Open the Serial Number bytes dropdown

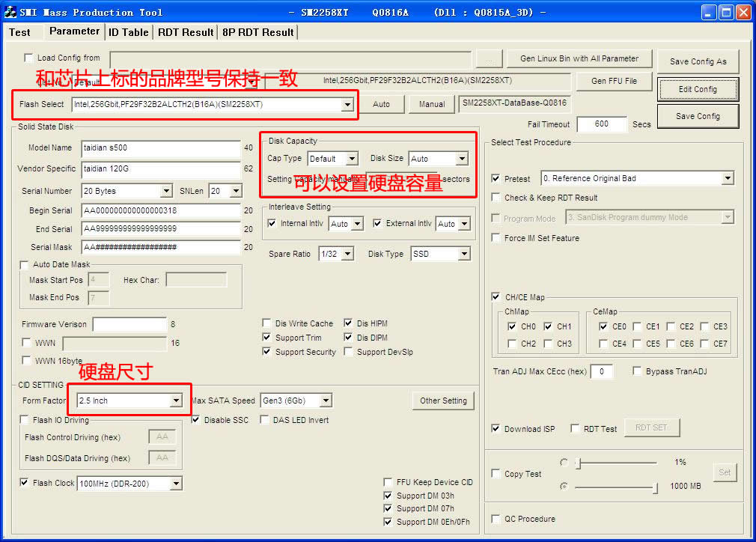point(166,191)
